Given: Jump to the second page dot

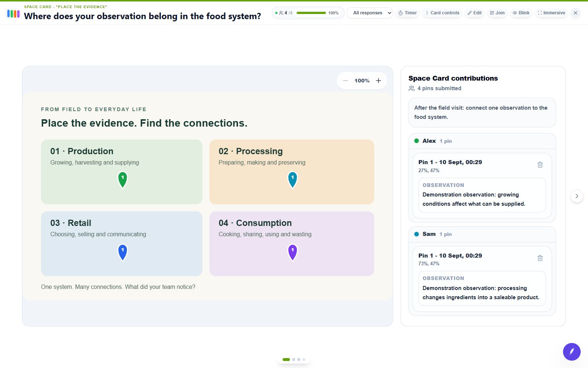Looking at the screenshot, I should pyautogui.click(x=294, y=360).
